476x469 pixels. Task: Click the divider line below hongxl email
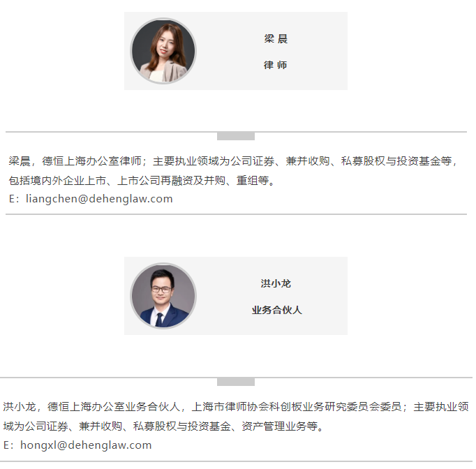236,461
